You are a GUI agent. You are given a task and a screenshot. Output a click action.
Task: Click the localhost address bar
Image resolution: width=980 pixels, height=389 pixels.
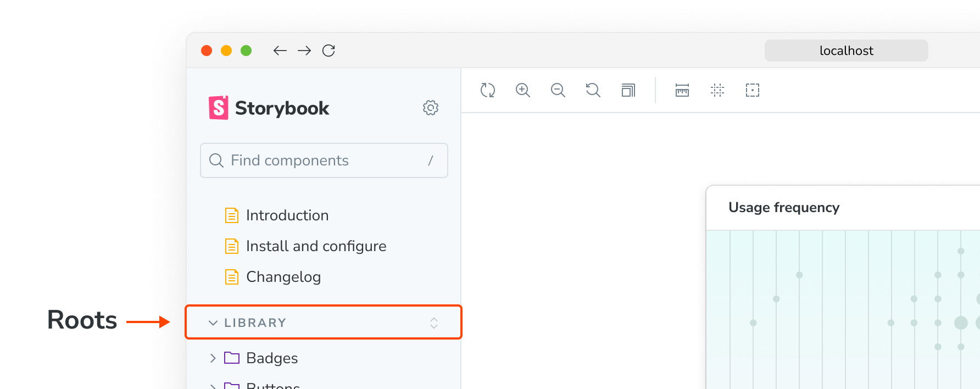tap(845, 51)
